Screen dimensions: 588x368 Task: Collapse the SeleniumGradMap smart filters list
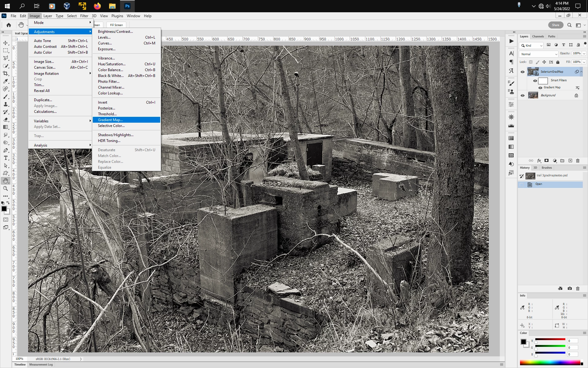(x=581, y=72)
